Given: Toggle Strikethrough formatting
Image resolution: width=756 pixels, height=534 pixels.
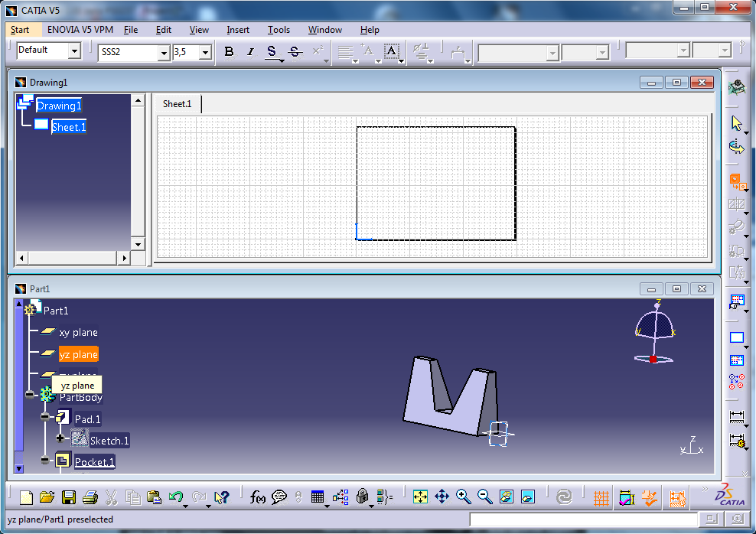Looking at the screenshot, I should pyautogui.click(x=295, y=51).
